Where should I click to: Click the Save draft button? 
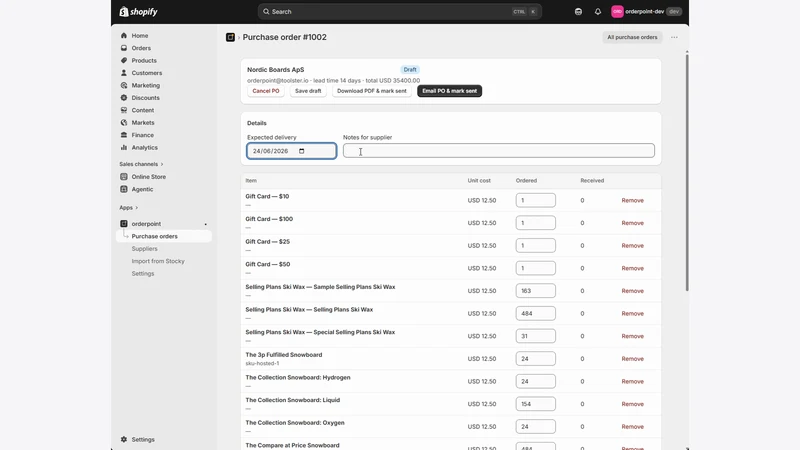pos(308,91)
